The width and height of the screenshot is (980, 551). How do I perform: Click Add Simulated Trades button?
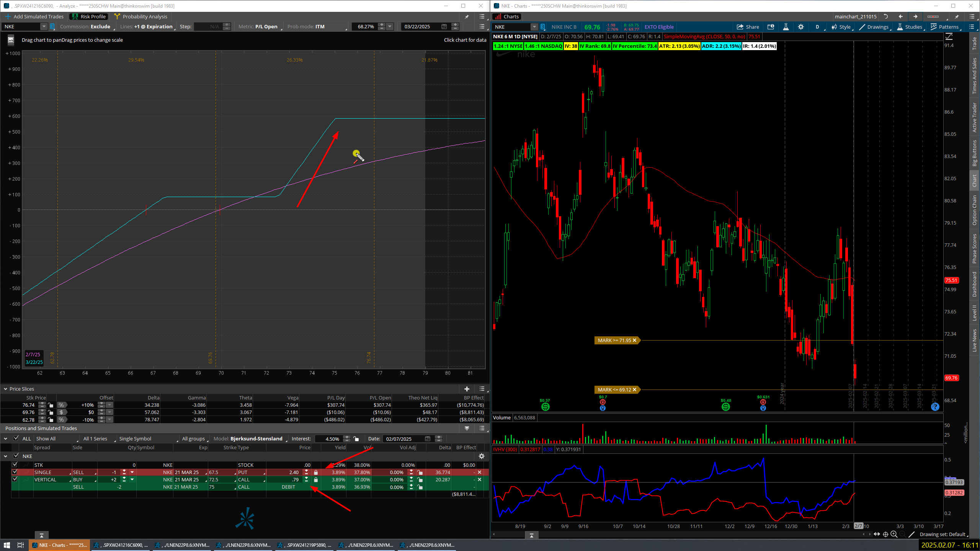point(34,16)
